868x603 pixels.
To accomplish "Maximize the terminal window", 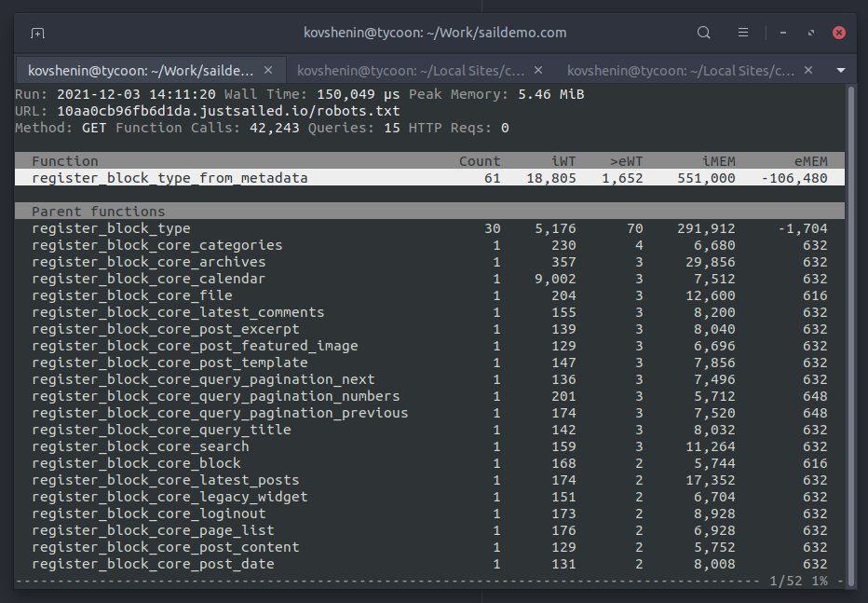I will tap(812, 33).
